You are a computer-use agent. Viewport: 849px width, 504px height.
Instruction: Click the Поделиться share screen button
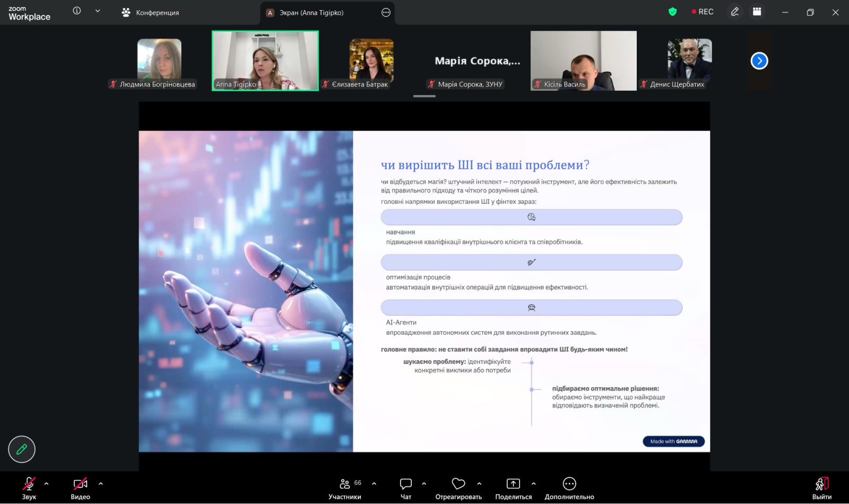point(513,488)
